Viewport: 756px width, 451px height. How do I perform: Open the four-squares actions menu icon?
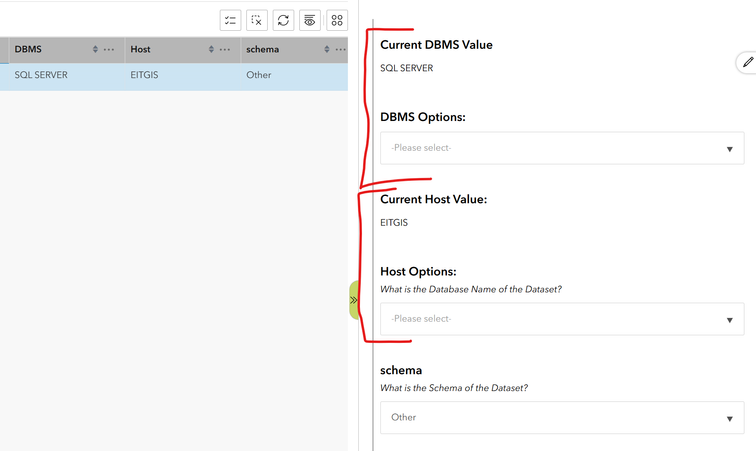[x=337, y=20]
